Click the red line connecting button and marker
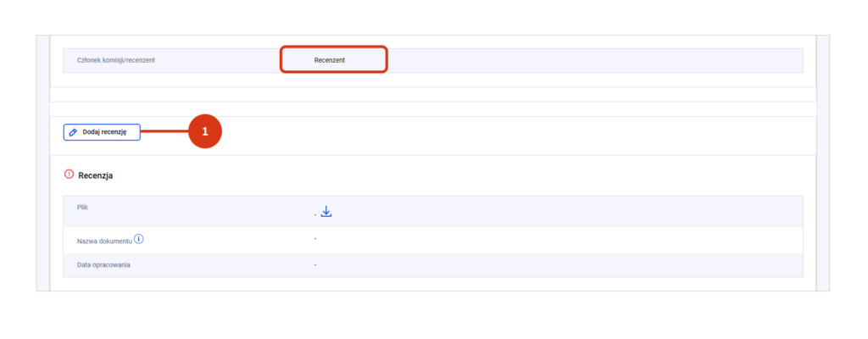The image size is (868, 339). pos(164,131)
